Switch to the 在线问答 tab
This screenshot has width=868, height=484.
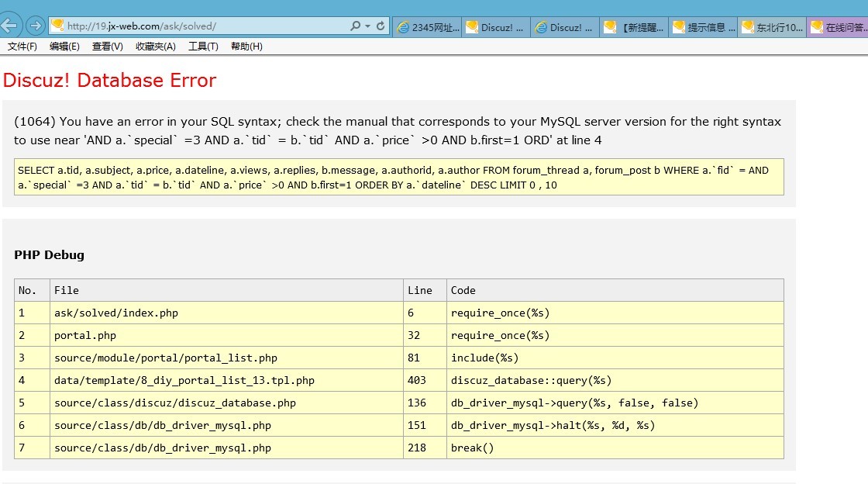tap(838, 27)
